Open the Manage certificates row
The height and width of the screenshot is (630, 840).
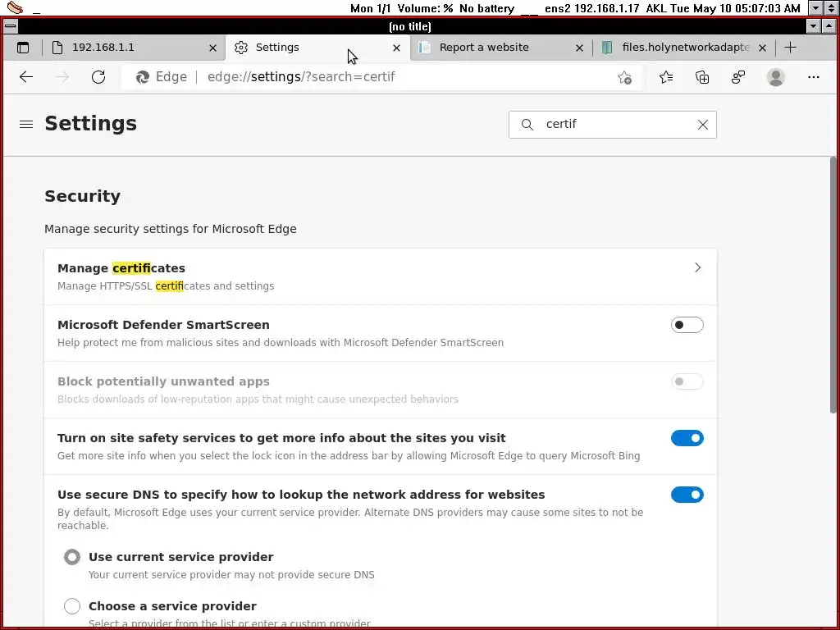tap(381, 276)
